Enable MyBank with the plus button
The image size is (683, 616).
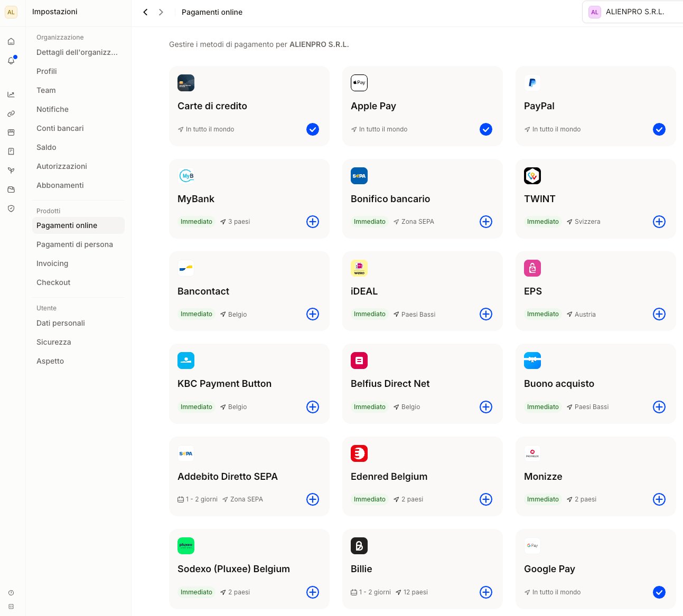tap(313, 222)
